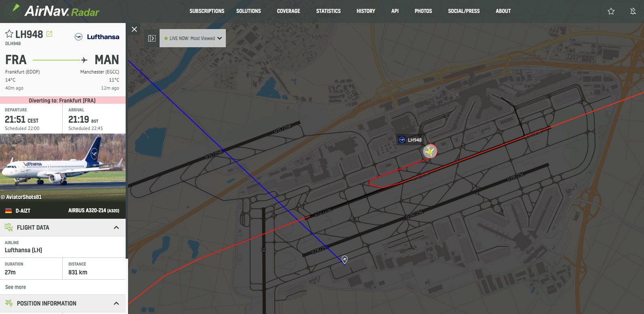Click the German flag icon

[8, 211]
